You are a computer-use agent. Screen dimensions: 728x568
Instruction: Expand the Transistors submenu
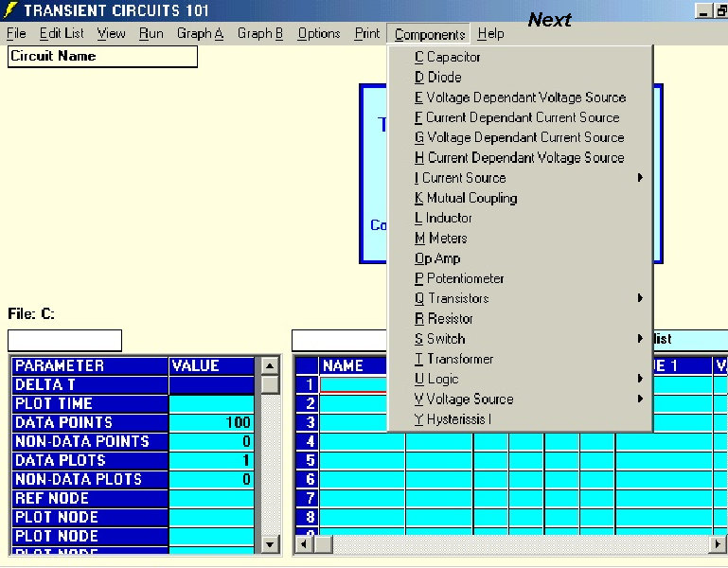[x=452, y=298]
